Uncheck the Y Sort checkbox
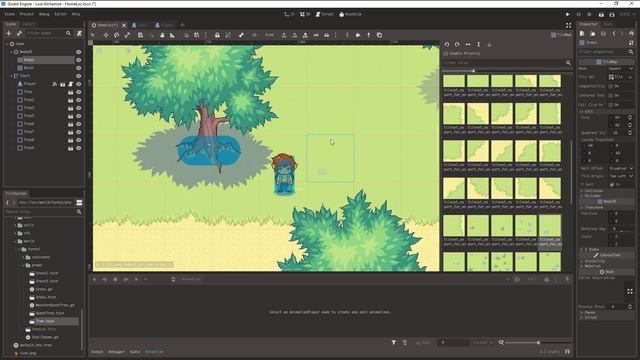Image resolution: width=640 pixels, height=360 pixels. (x=612, y=184)
